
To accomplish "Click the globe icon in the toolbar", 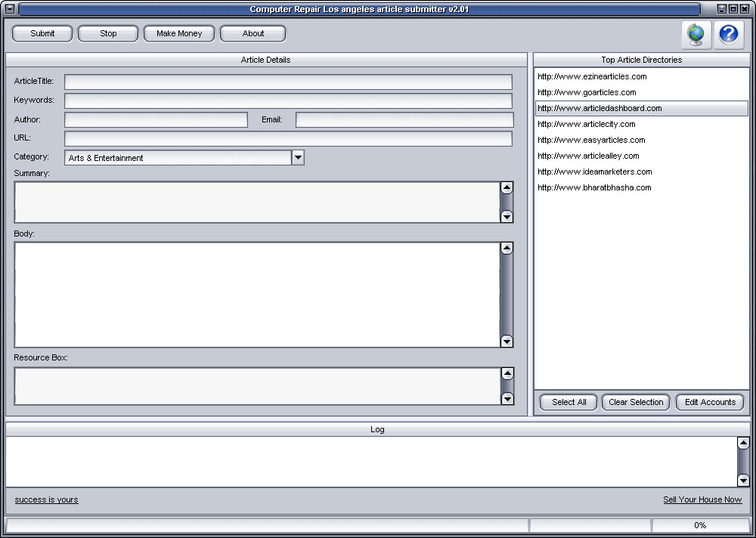I will (x=696, y=35).
